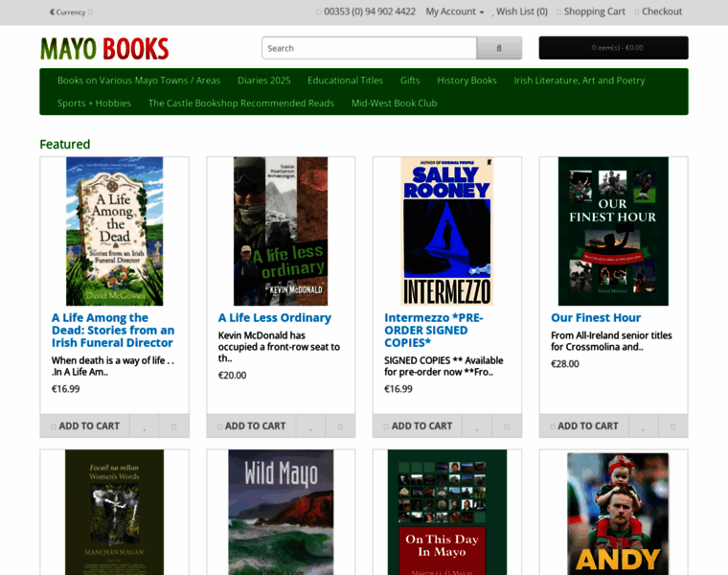
Task: Add A Life Less Ordinary to wish list
Action: (310, 425)
